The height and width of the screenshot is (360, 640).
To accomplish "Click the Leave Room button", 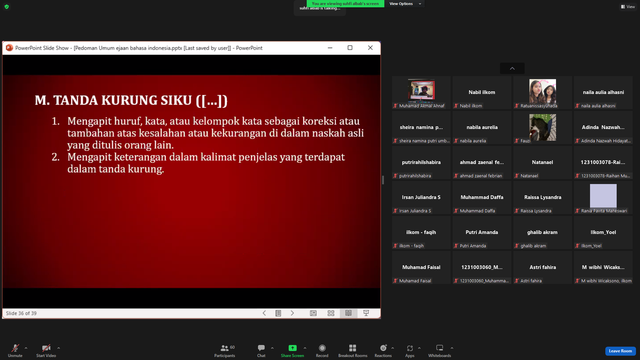I will pos(620,351).
